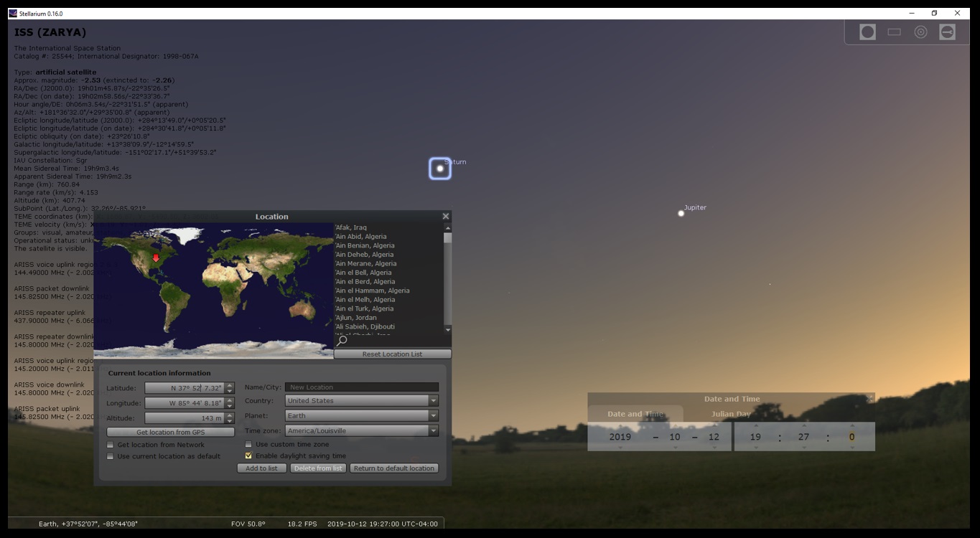This screenshot has height=538, width=980.
Task: Select 'Ain Merane, Algeria in location list
Action: coord(388,263)
